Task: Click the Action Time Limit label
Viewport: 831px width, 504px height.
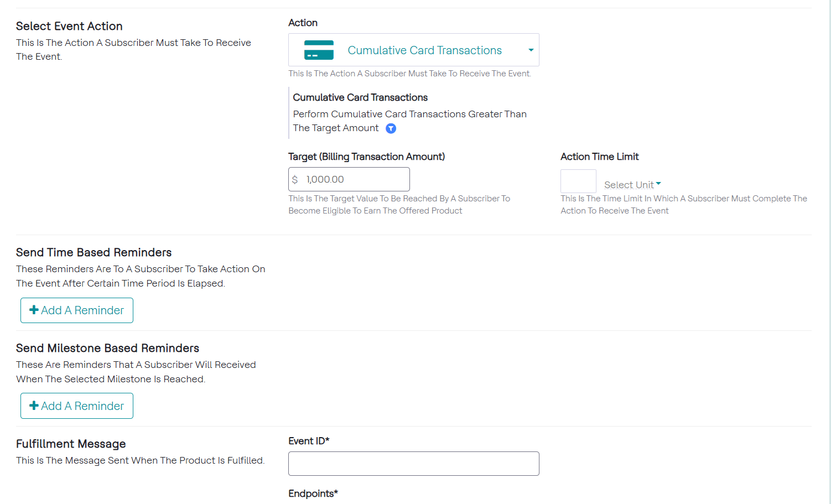Action: pyautogui.click(x=599, y=157)
